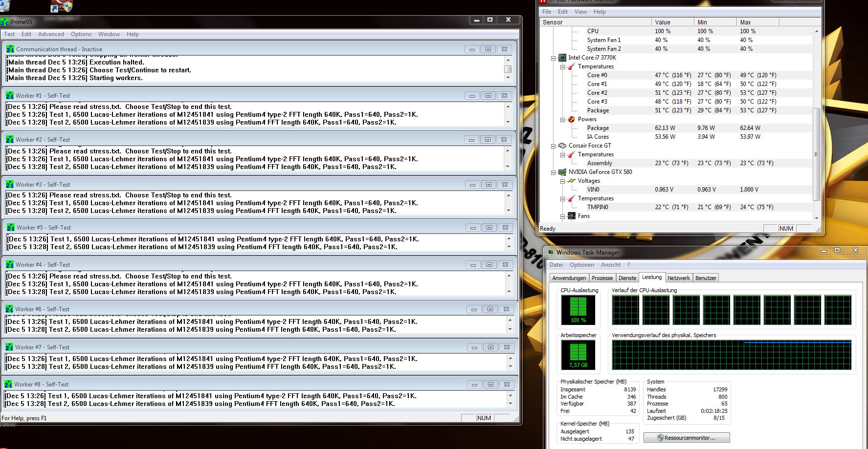Collapse the Powers node
The width and height of the screenshot is (868, 449).
tap(563, 120)
